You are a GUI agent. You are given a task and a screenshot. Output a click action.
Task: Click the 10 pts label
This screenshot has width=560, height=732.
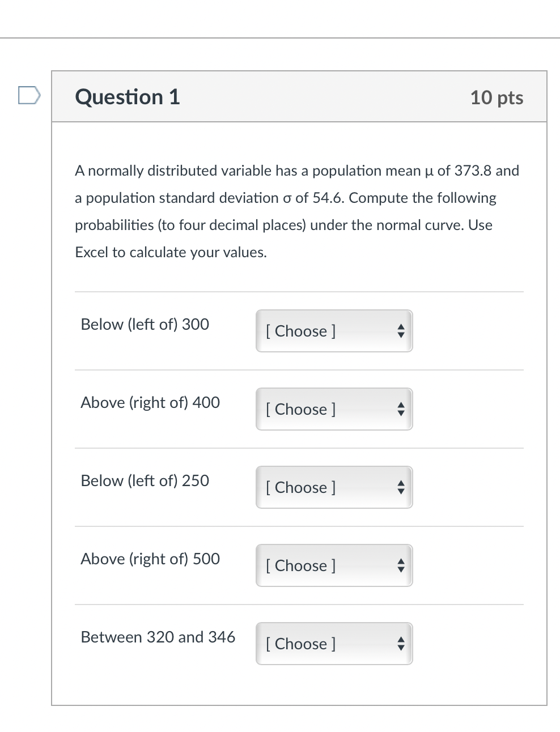coord(497,97)
